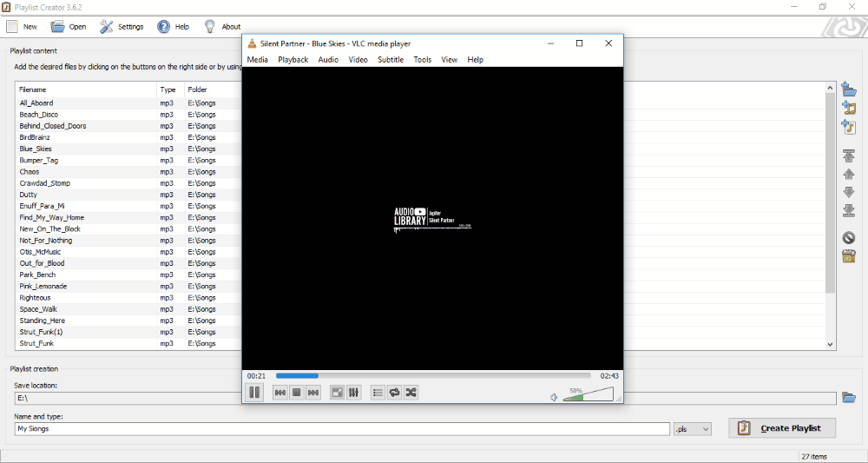
Task: Open Help in Playlist Creator toolbar
Action: [174, 27]
